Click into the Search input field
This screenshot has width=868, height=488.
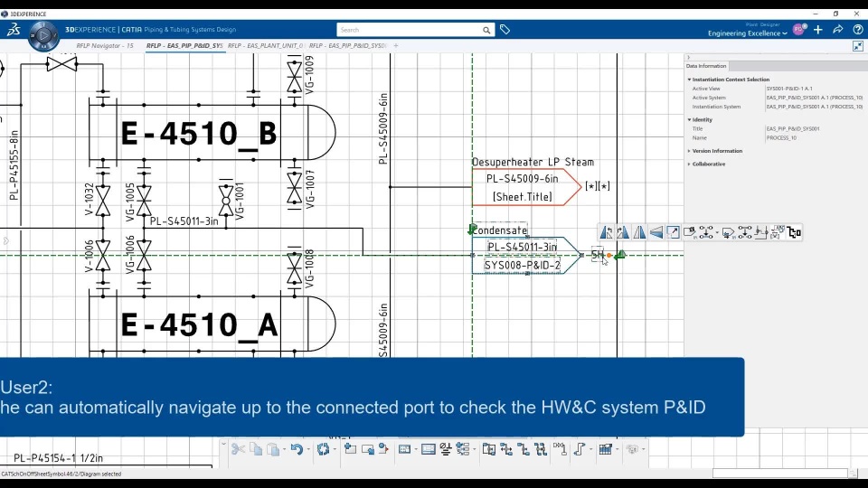coord(410,30)
